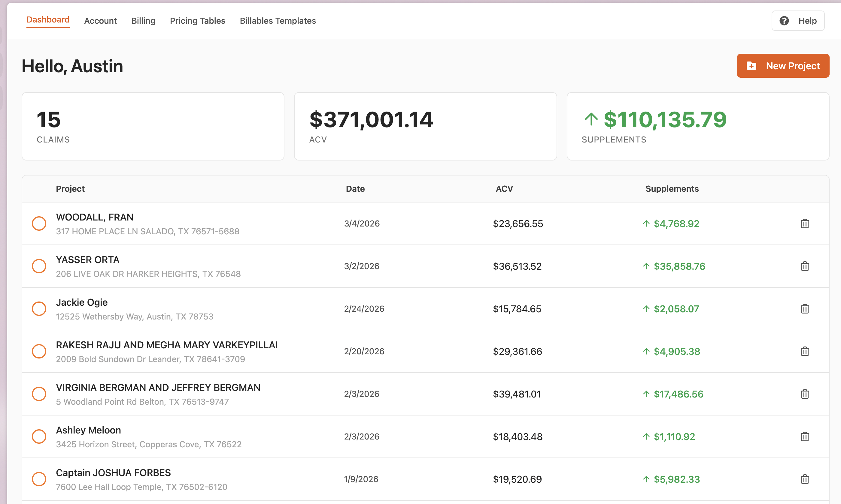Select the circle beside WOODALL, FRAN
Image resolution: width=841 pixels, height=504 pixels.
(x=39, y=223)
